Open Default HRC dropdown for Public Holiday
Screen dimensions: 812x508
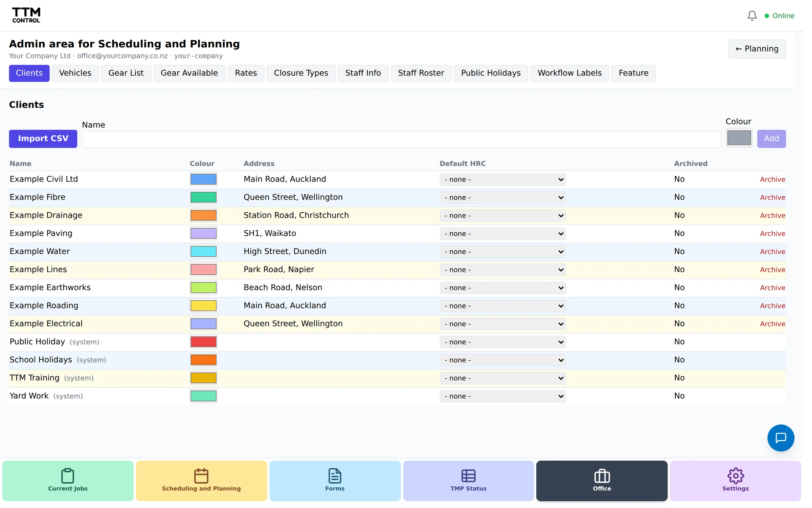(502, 342)
